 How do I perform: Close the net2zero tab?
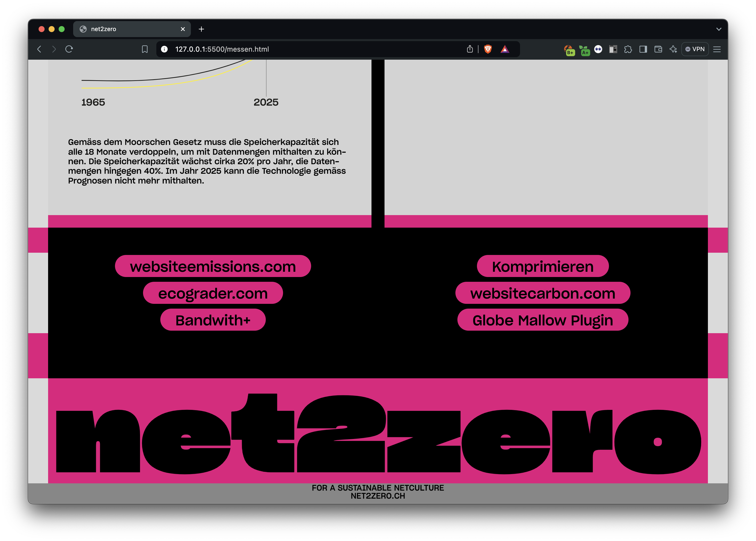tap(183, 29)
